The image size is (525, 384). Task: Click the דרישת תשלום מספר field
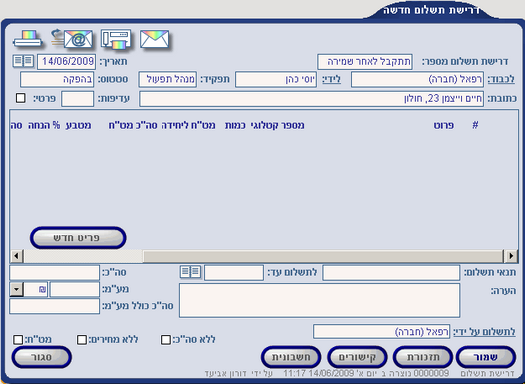[x=365, y=62]
